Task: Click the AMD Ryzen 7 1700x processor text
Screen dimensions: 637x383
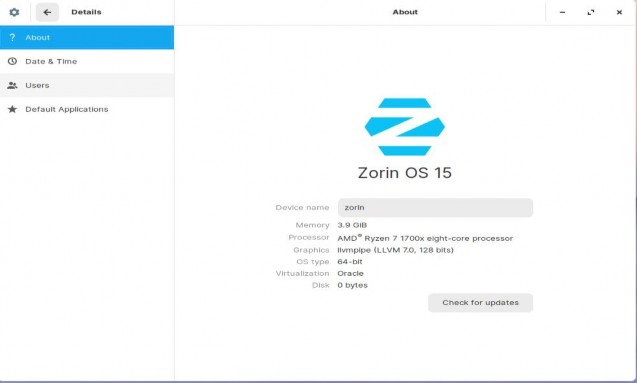Action: click(x=425, y=238)
